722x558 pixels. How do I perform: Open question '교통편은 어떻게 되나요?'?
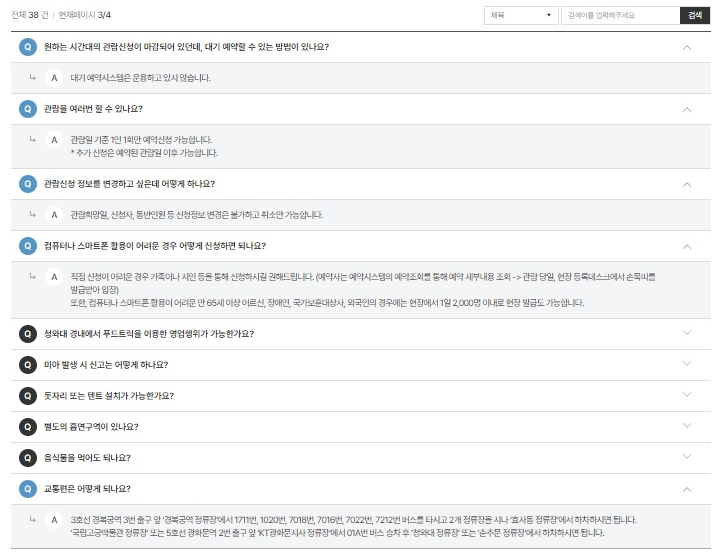(x=87, y=489)
